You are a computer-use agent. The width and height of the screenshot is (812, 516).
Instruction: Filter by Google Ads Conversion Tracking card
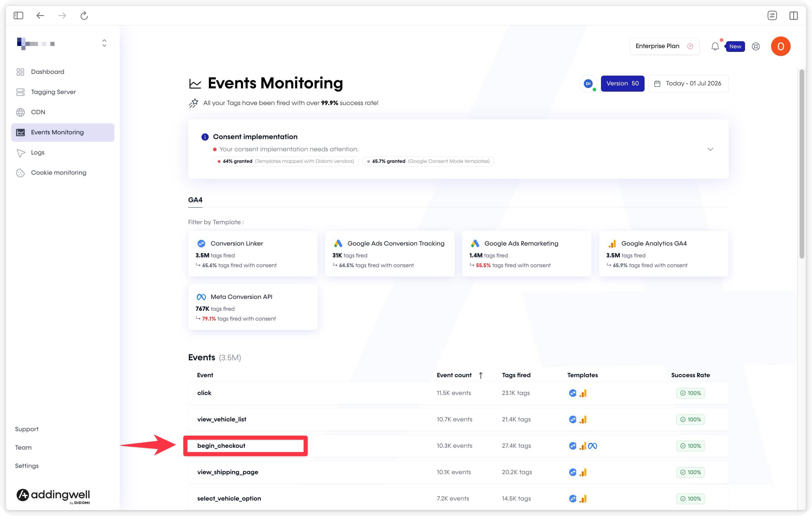390,254
